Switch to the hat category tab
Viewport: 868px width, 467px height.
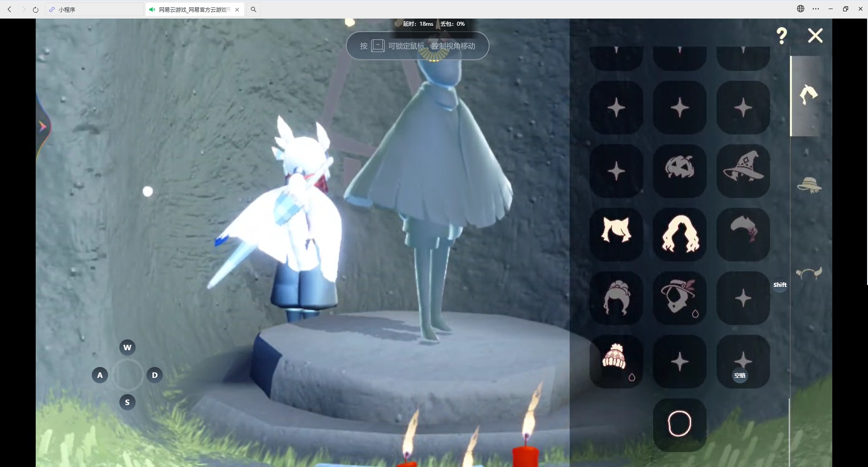(809, 185)
